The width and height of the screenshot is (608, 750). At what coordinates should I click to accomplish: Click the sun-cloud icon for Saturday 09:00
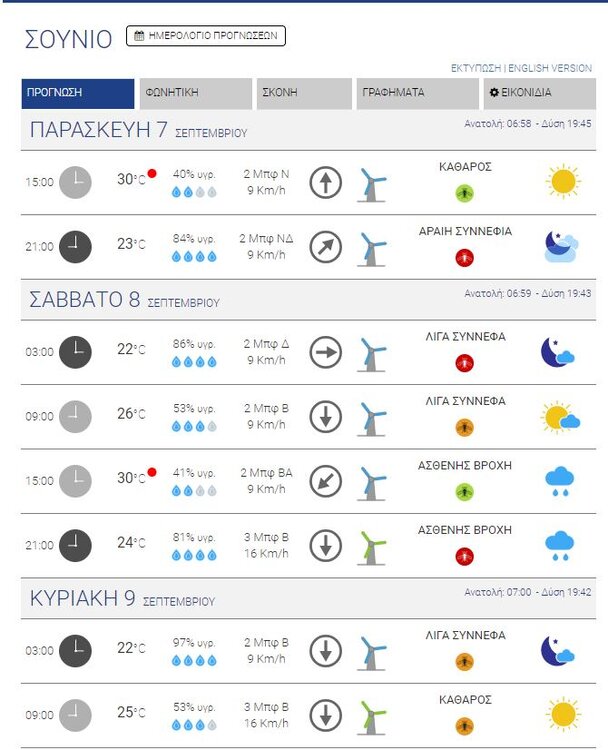pos(561,417)
